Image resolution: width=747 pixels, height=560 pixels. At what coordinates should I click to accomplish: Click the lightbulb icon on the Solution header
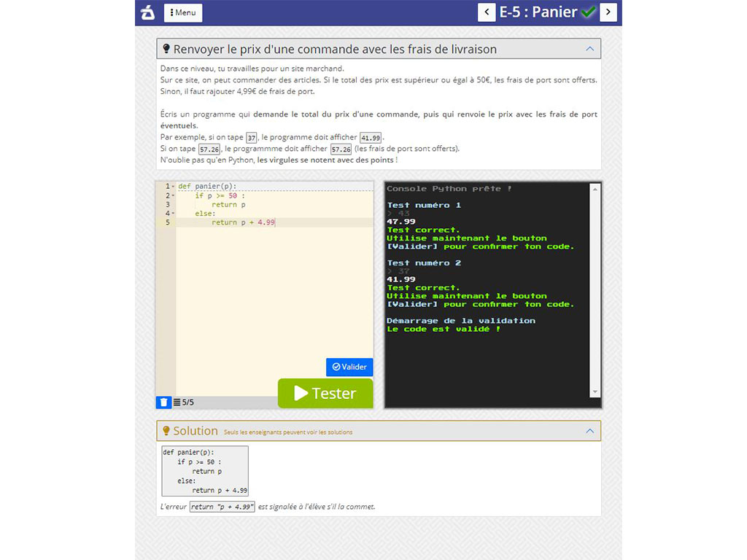tap(166, 430)
